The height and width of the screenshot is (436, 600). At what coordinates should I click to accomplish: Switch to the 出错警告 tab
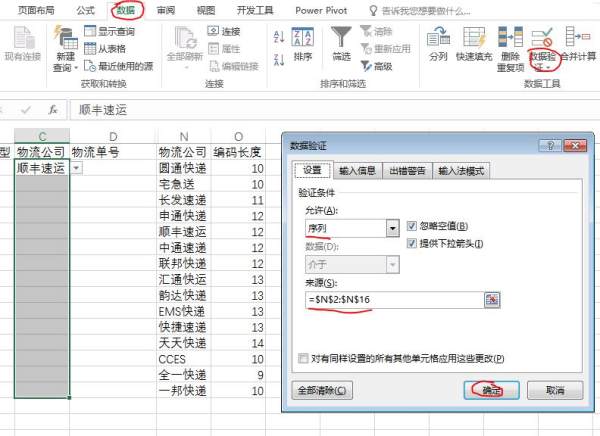pos(407,171)
